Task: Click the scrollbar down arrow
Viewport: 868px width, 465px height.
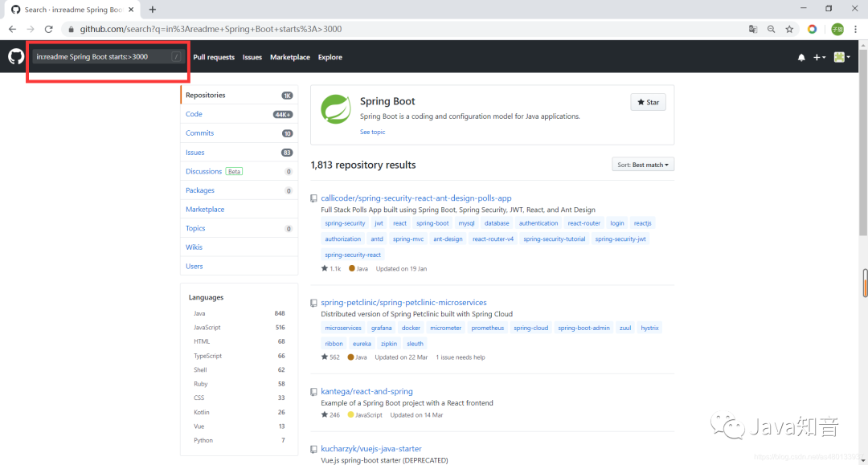Action: [x=863, y=460]
